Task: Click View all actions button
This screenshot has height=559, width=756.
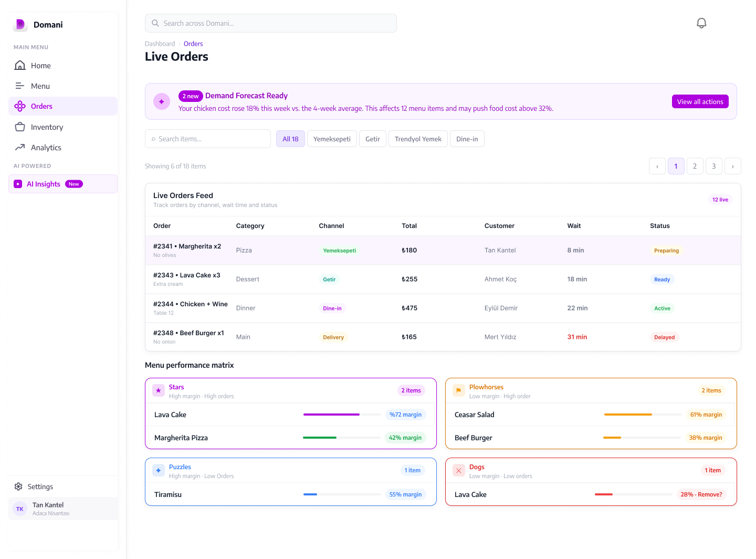Action: click(700, 101)
